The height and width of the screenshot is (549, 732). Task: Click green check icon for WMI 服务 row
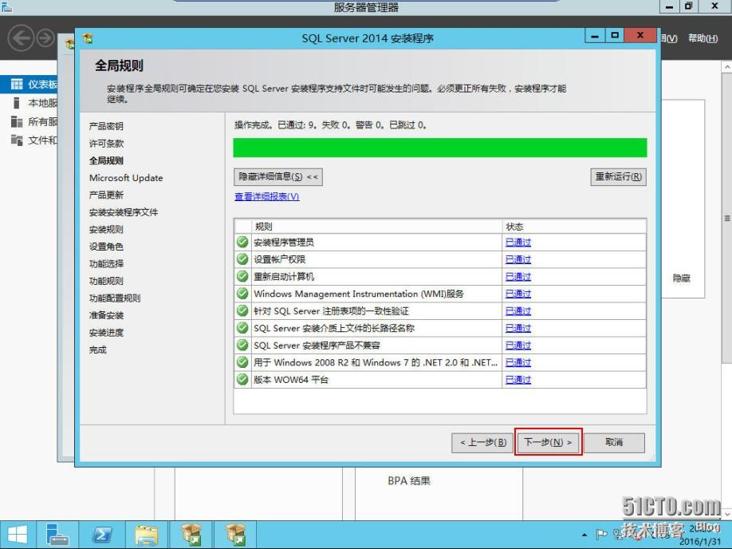242,294
